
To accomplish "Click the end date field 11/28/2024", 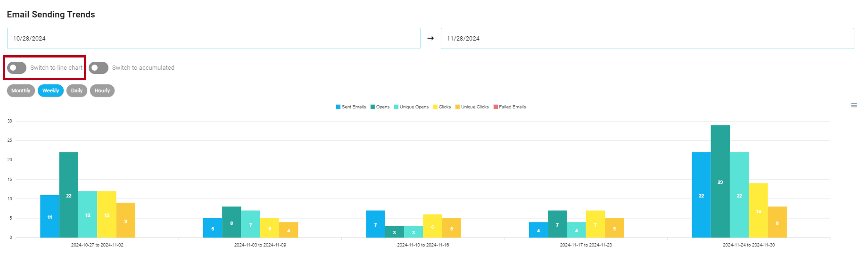I will click(x=647, y=38).
